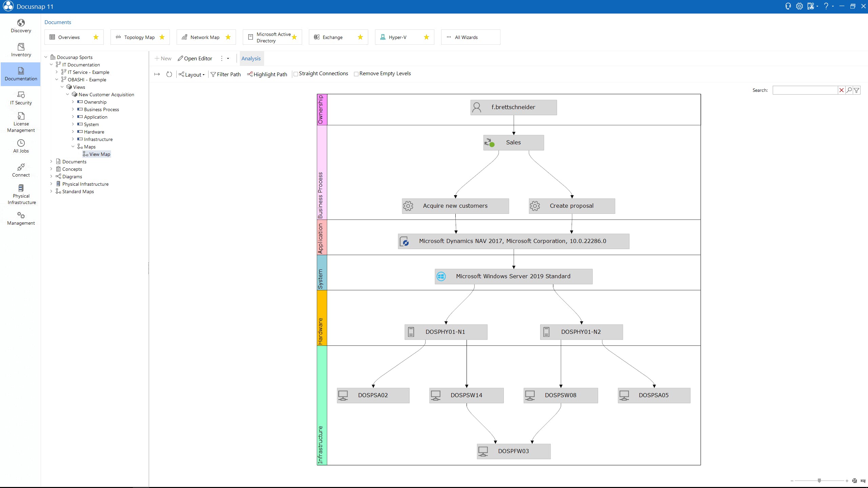Image resolution: width=868 pixels, height=488 pixels.
Task: Collapse the OBASHI - Example tree node
Action: click(57, 80)
